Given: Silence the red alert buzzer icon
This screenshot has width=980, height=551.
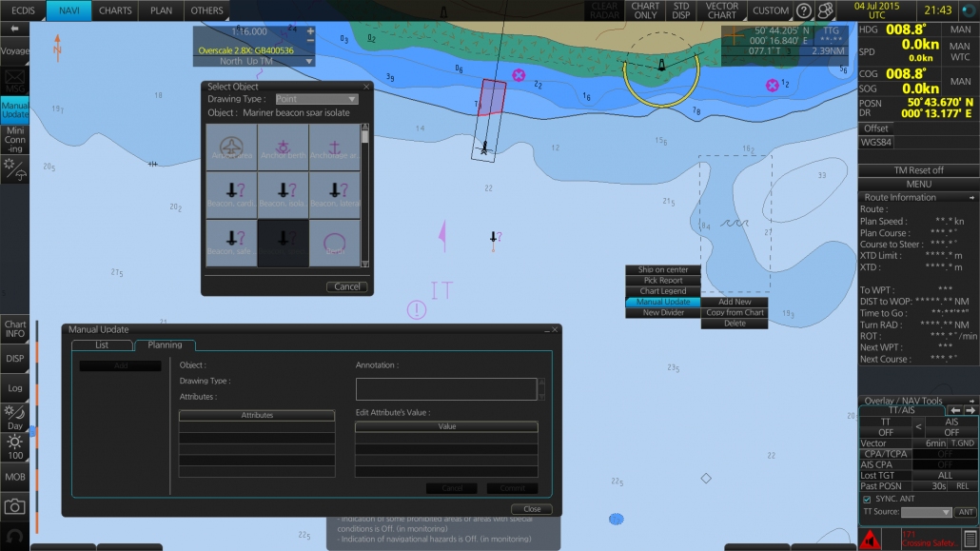Looking at the screenshot, I should tap(870, 539).
